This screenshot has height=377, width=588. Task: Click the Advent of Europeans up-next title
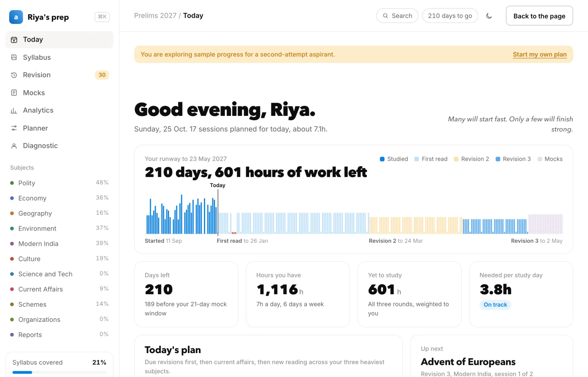[468, 362]
